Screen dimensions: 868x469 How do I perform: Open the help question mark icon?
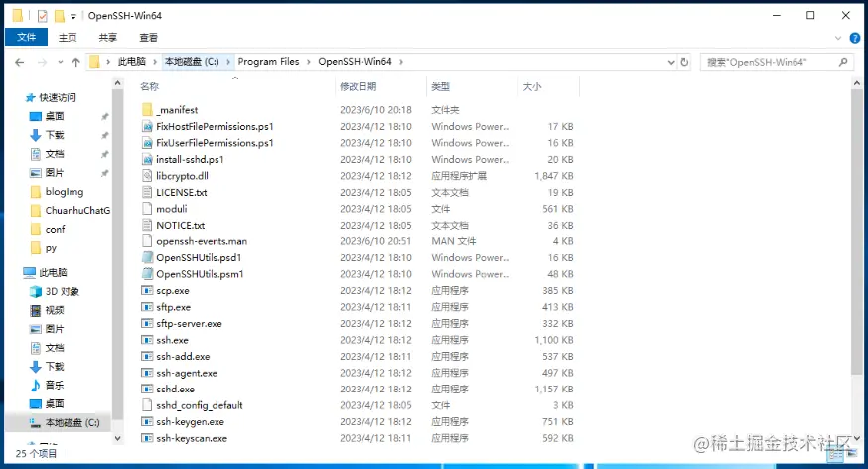click(x=855, y=38)
